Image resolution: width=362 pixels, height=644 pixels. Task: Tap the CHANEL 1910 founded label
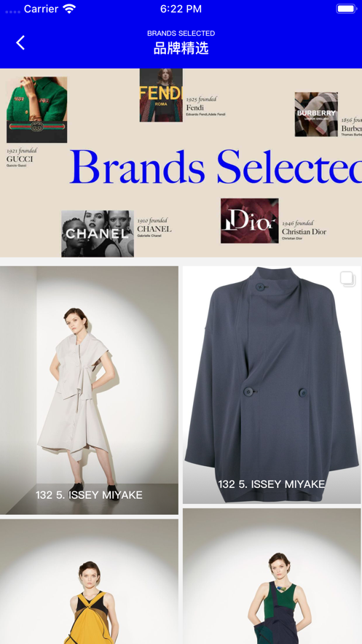tap(152, 220)
